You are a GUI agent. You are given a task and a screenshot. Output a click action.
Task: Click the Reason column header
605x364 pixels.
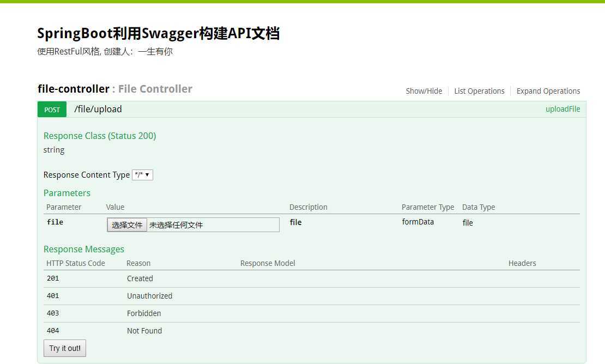pos(138,263)
